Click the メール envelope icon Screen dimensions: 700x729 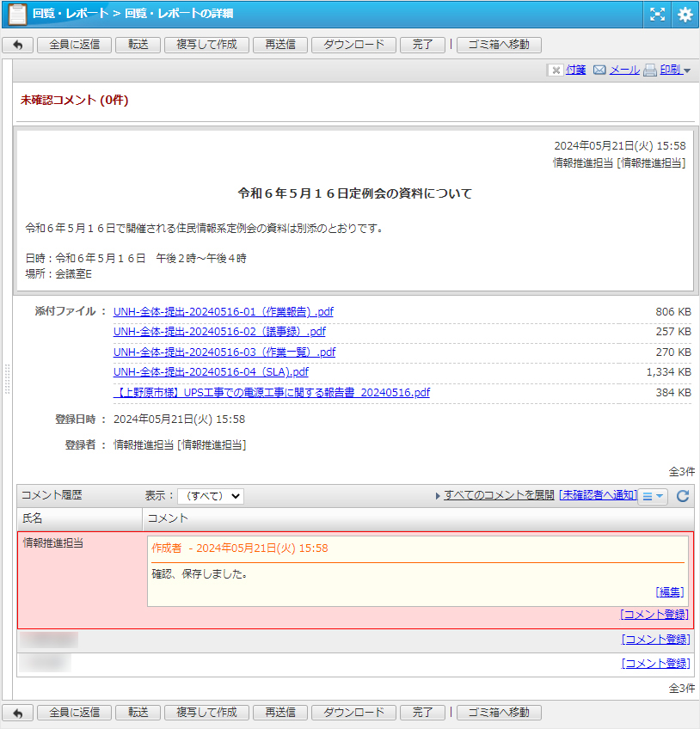599,70
